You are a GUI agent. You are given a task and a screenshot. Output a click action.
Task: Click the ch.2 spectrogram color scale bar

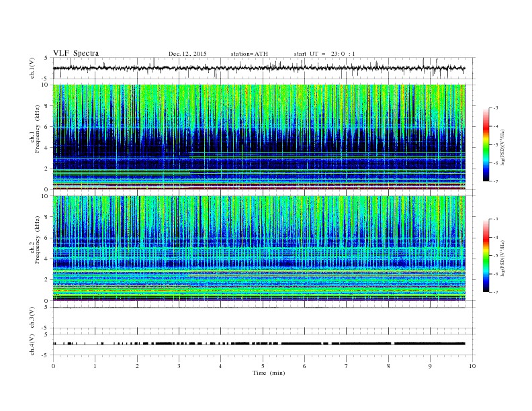click(486, 256)
